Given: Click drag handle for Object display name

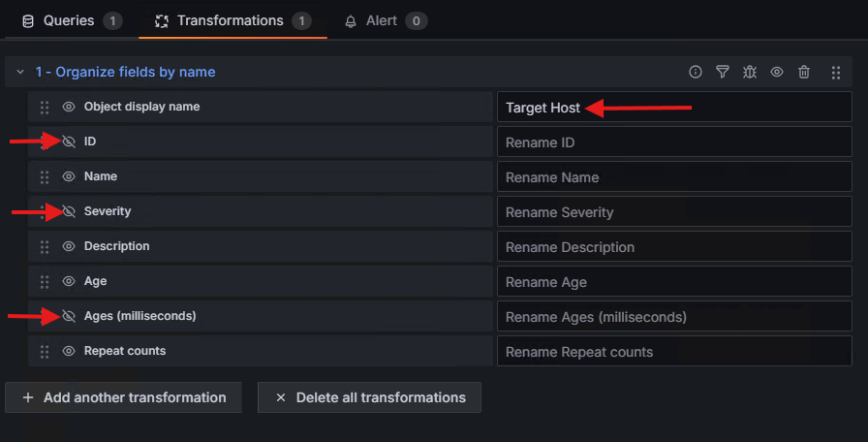Looking at the screenshot, I should tap(45, 108).
